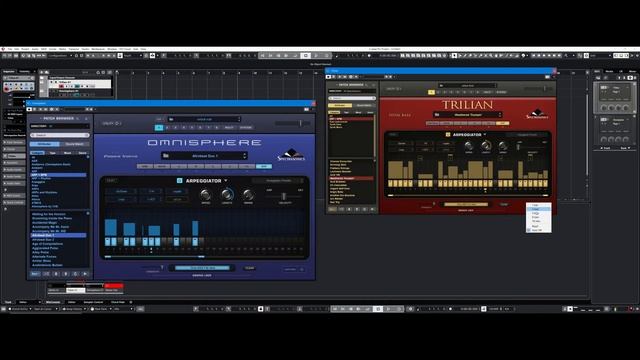Viewport: 640px width, 360px height.
Task: Open Omnisphere Arpeggiator Presets menu
Action: click(279, 180)
